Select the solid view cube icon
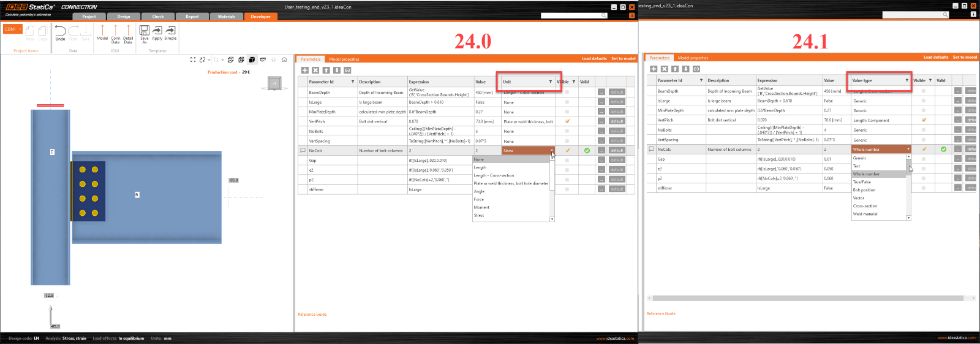The width and height of the screenshot is (980, 344). click(x=252, y=59)
